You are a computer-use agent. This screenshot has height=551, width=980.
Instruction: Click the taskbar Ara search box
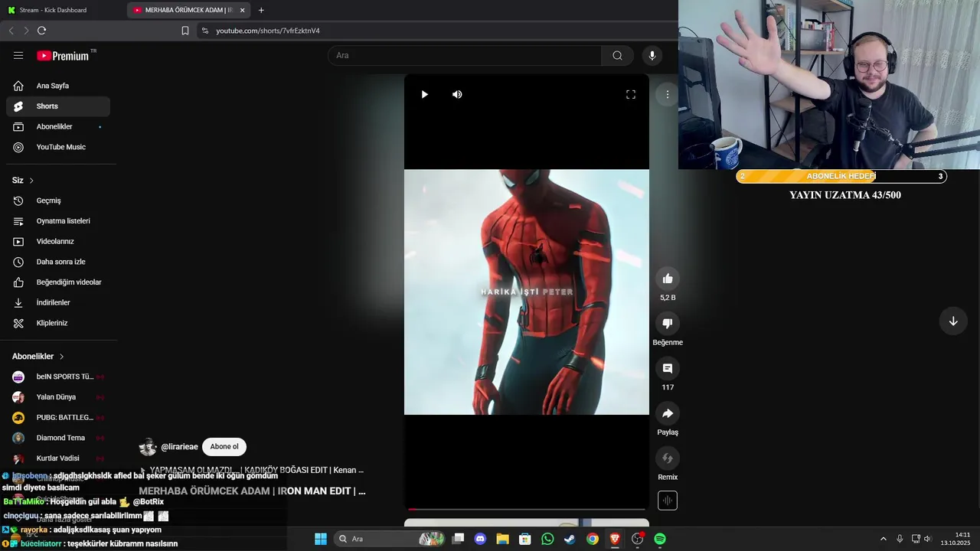390,539
